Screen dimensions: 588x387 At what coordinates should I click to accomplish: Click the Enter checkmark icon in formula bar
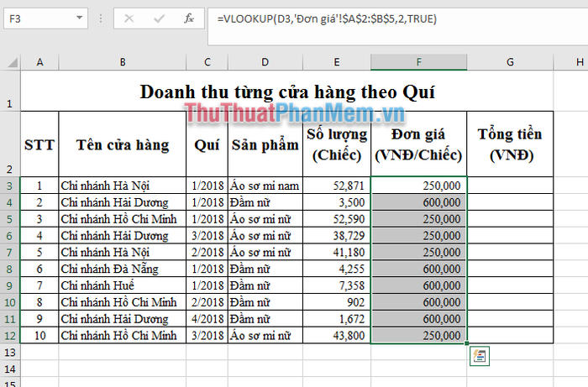coord(159,18)
